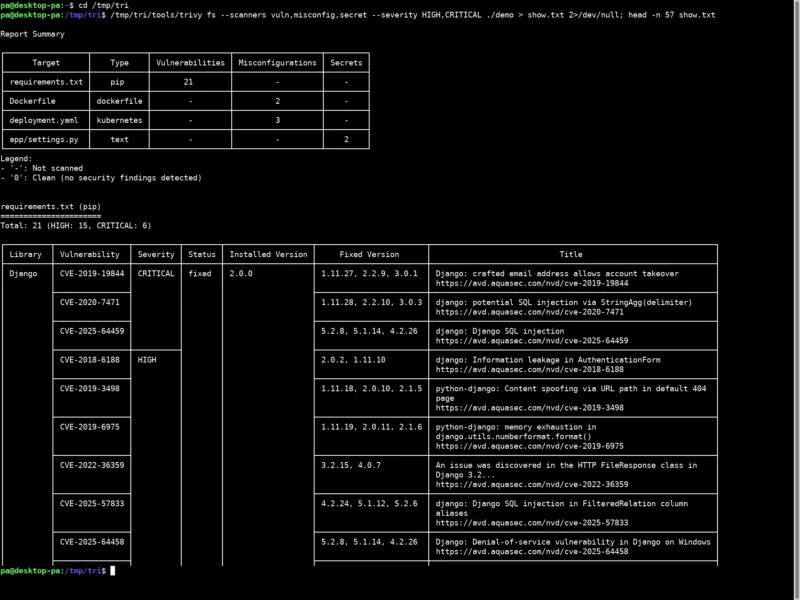Image resolution: width=800 pixels, height=600 pixels.
Task: Click CVE-2018-6188 in the Vulnerability column
Action: (89, 360)
